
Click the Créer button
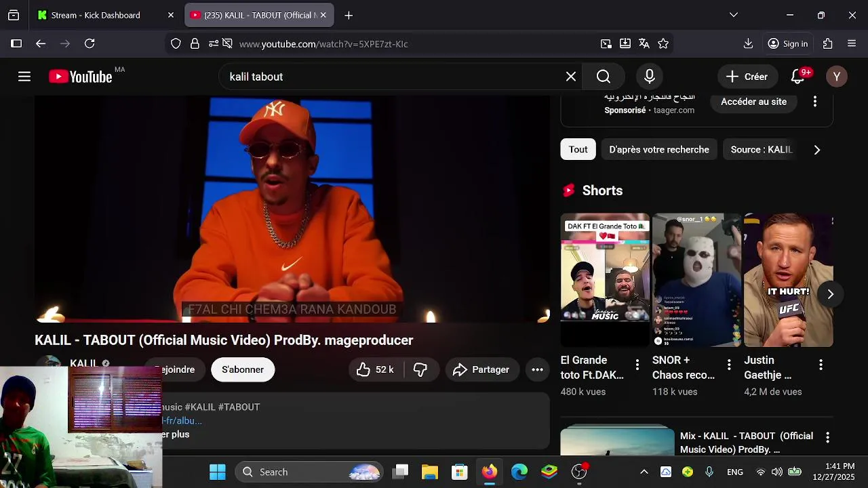click(747, 77)
